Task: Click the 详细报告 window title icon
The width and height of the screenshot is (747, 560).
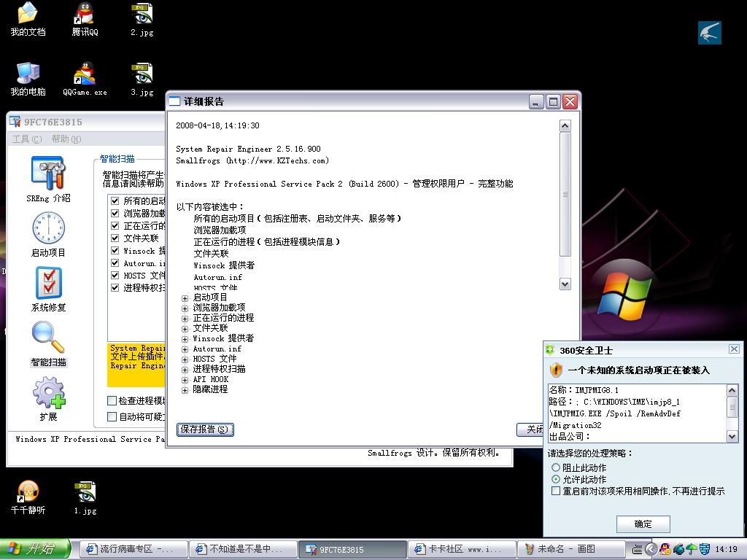Action: point(175,101)
